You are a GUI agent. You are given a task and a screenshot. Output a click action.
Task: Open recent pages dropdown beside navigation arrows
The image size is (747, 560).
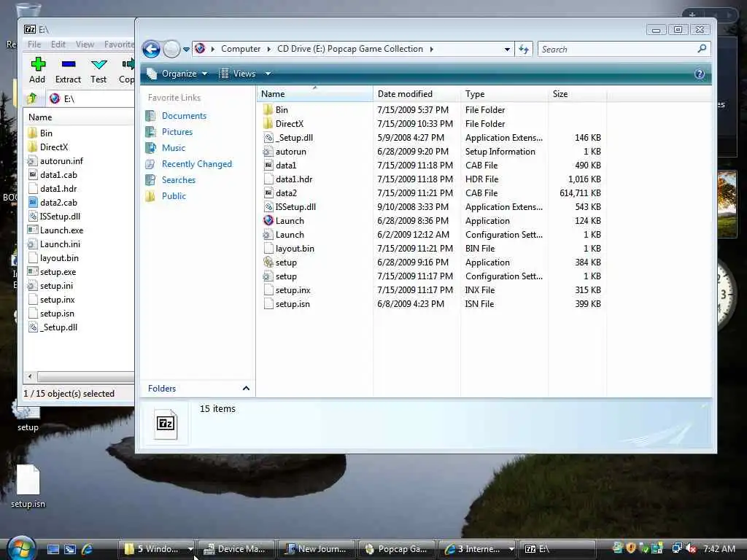[186, 49]
